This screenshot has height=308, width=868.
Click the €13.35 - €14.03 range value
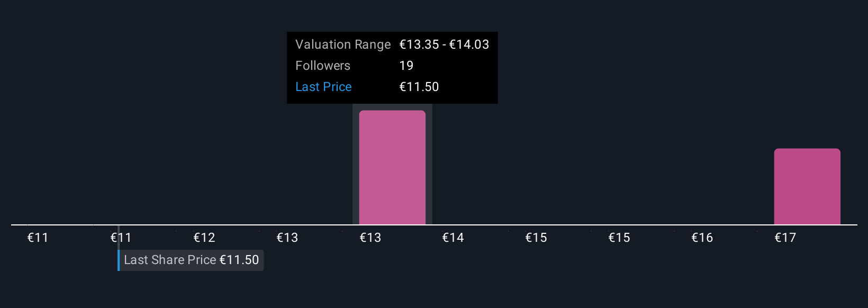(x=444, y=44)
